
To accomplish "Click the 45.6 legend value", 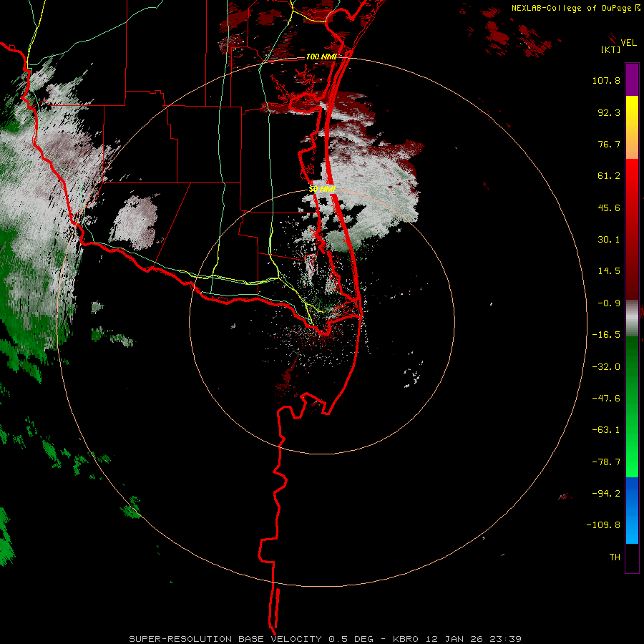I will [x=609, y=208].
